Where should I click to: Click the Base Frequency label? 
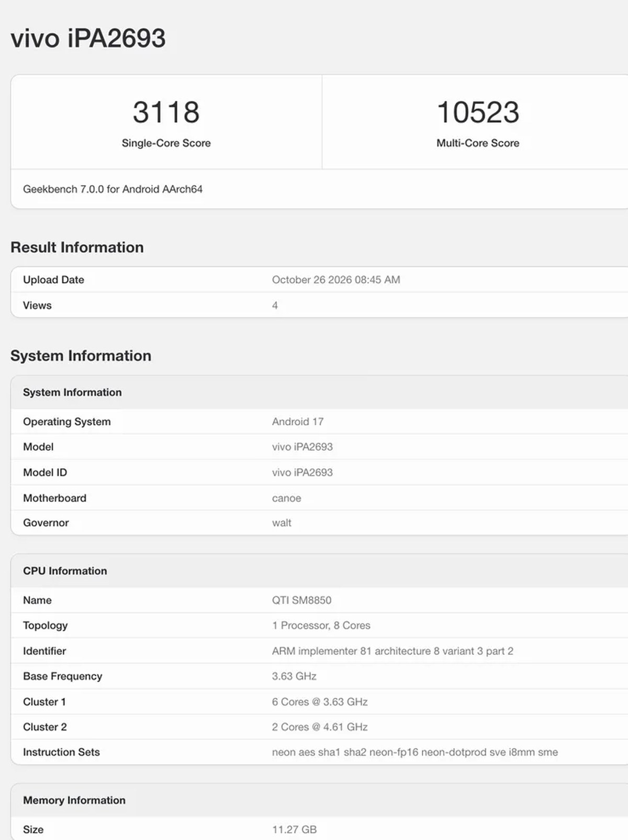(x=63, y=676)
